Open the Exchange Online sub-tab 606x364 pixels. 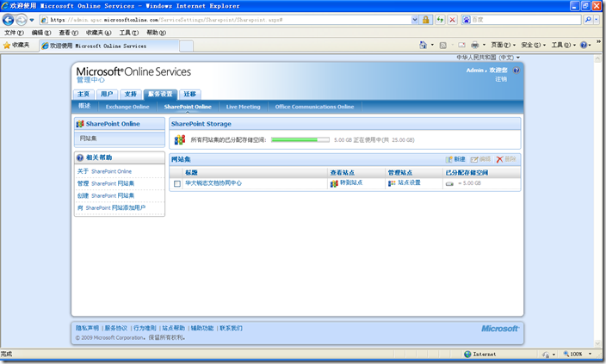point(127,107)
